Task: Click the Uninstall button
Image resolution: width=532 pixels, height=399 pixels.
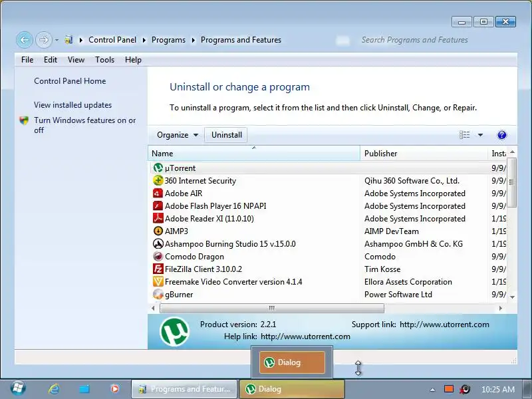Action: pos(227,135)
